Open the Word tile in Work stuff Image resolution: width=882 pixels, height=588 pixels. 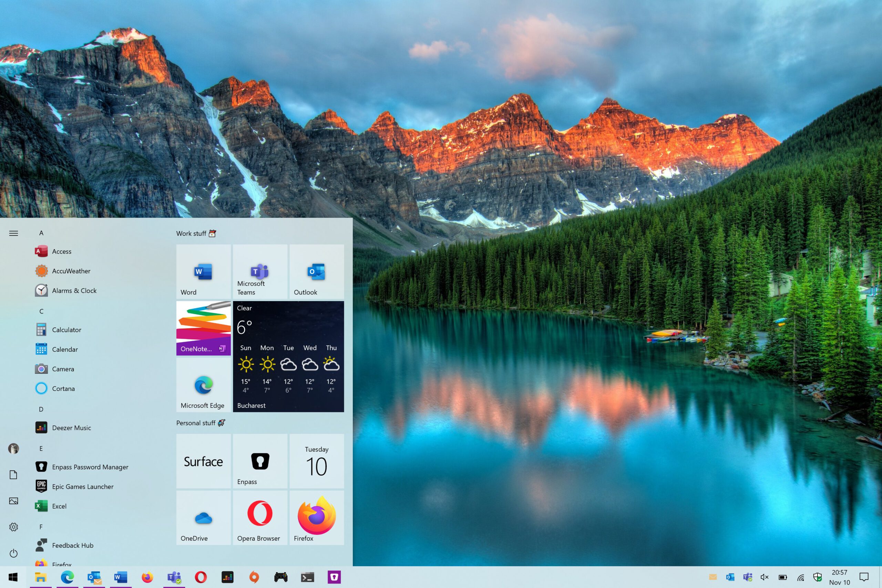[203, 271]
